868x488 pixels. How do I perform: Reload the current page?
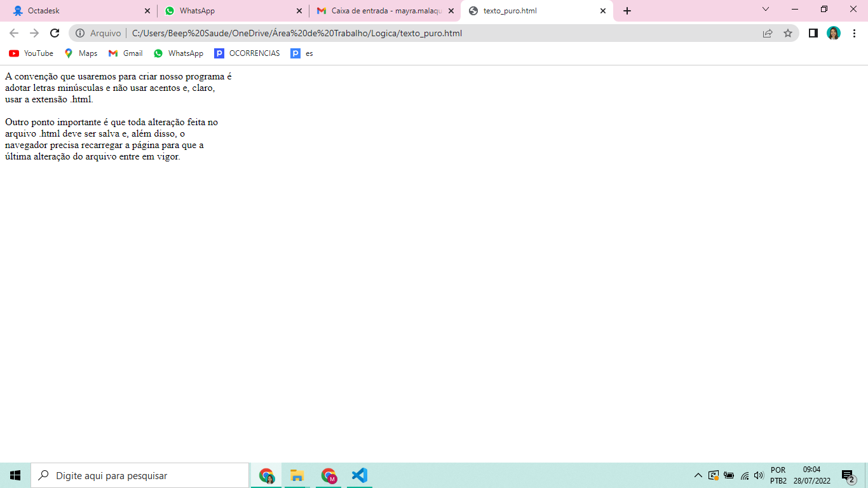click(x=55, y=33)
